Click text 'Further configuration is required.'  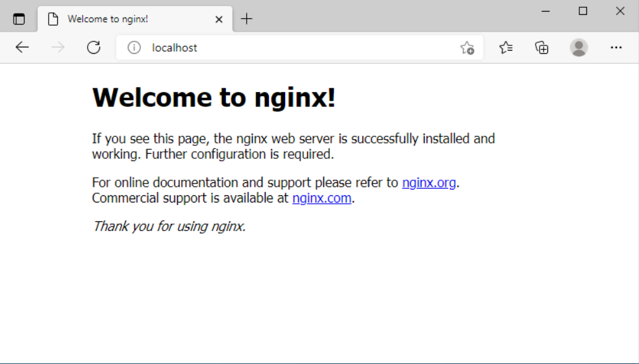pos(240,154)
